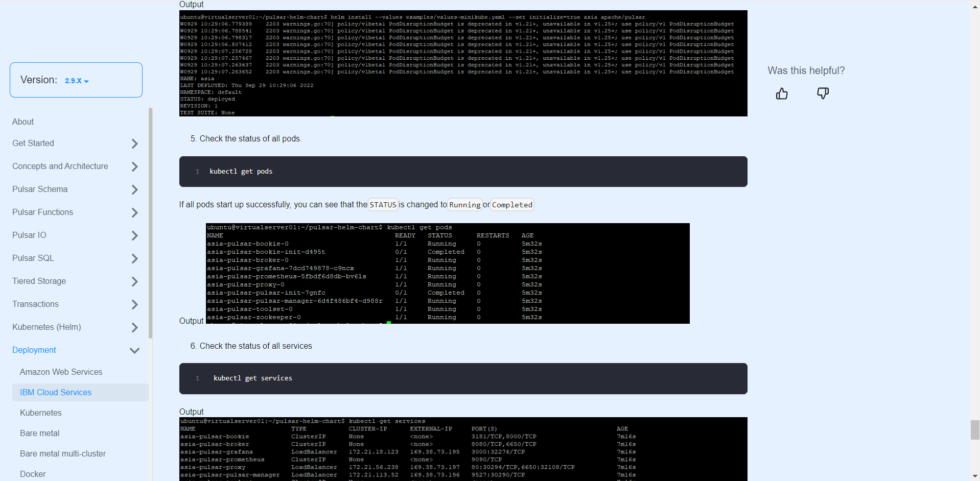
Task: Open IBM Cloud Services deployment page
Action: 80,392
